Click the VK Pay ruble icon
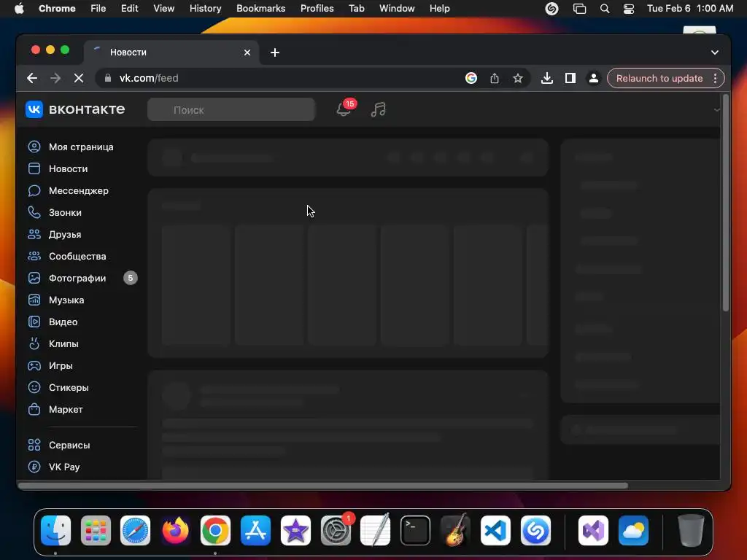 click(x=34, y=467)
